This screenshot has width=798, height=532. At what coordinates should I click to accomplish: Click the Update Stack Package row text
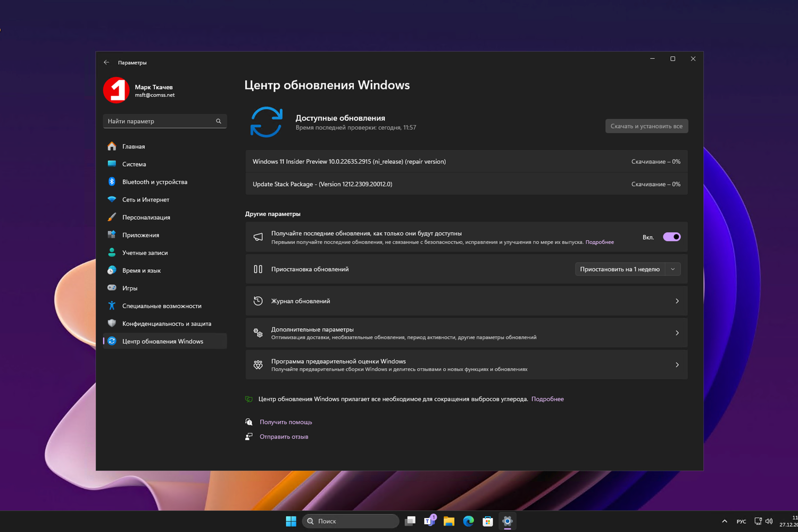pos(322,184)
